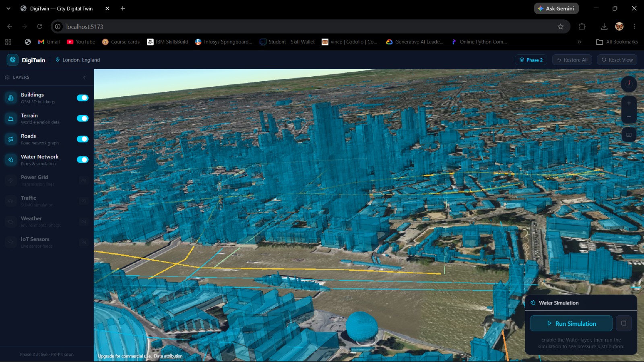Screen dimensions: 644x362
Task: Open browser extensions puzzle icon
Action: click(582, 27)
